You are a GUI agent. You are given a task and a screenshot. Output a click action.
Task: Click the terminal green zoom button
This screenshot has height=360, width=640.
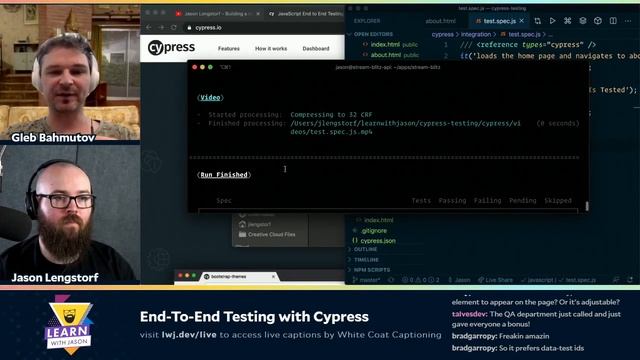pyautogui.click(x=210, y=67)
